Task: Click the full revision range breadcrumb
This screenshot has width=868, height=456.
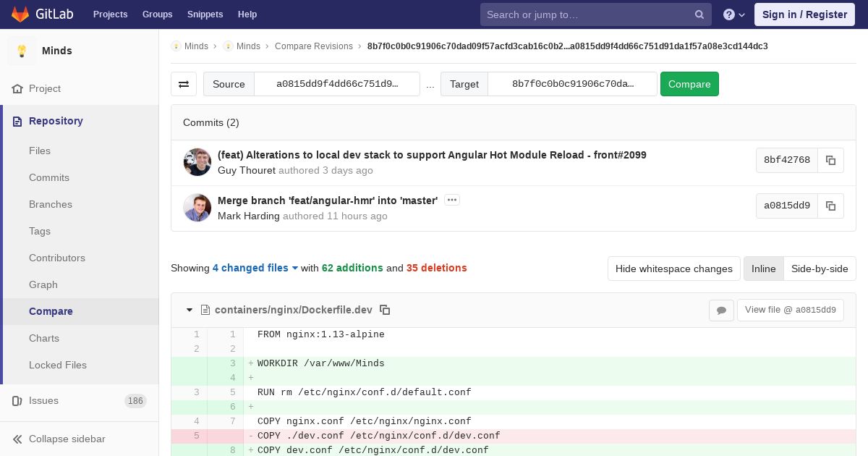Action: point(568,46)
